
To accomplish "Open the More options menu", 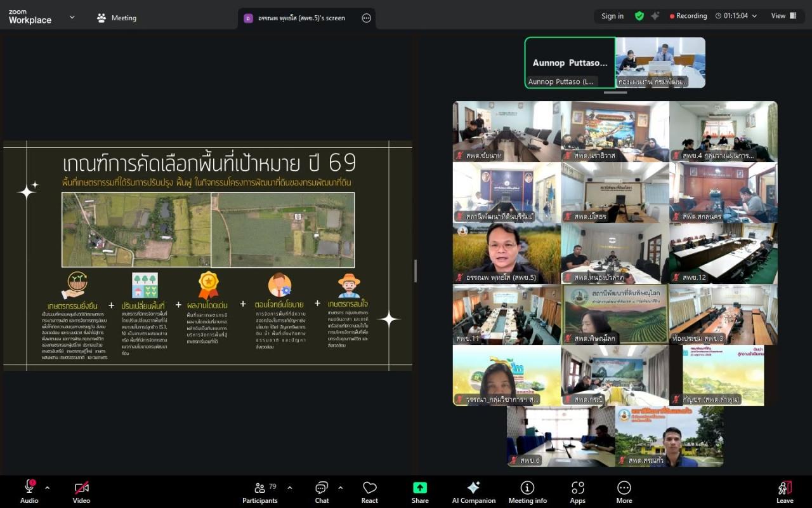I will tap(624, 492).
